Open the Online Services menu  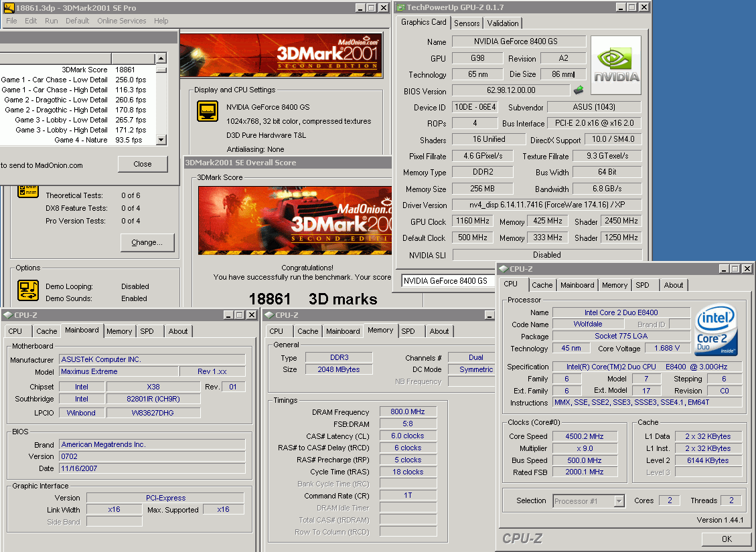121,21
